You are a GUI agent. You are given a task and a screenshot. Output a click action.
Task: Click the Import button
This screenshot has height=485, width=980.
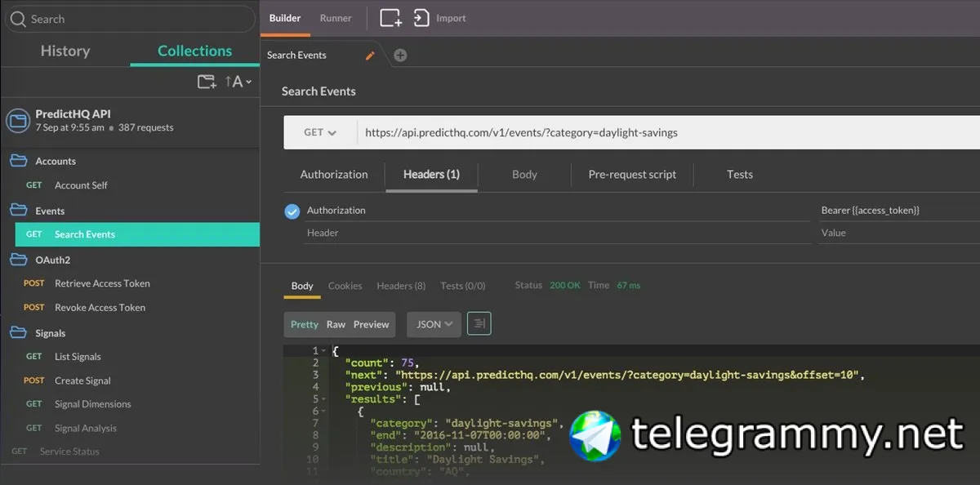coord(440,18)
